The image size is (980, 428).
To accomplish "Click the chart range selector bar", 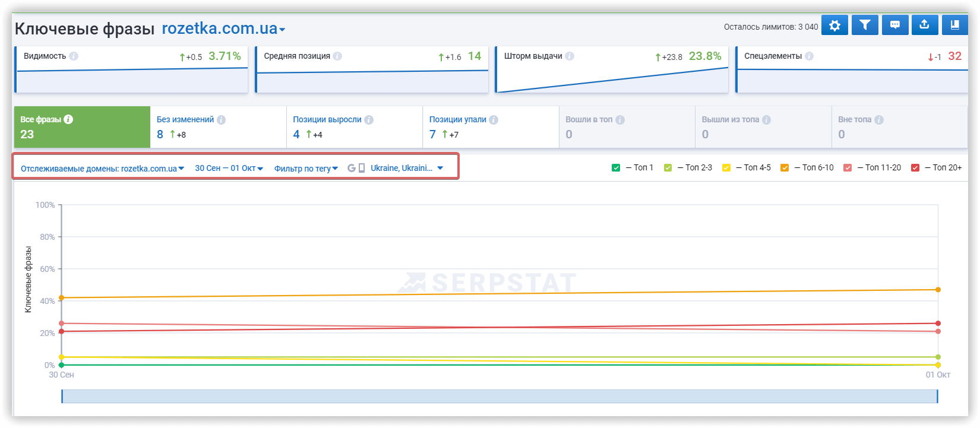I will pos(500,396).
